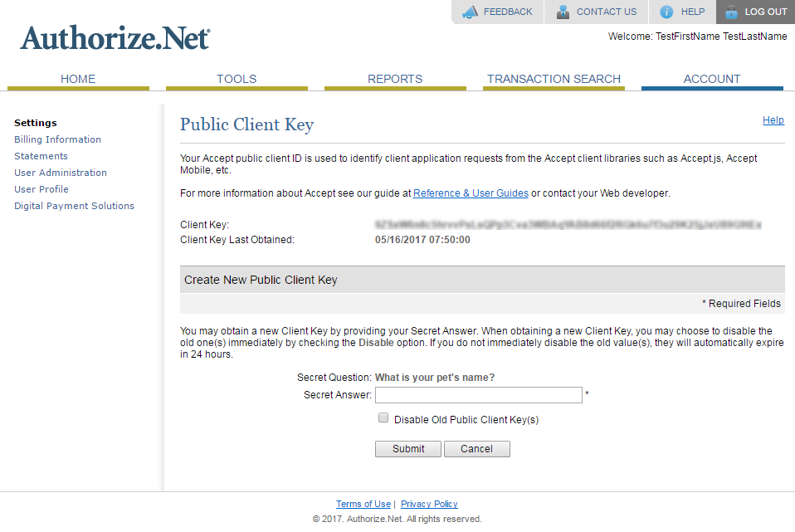Viewport: 795px width, 532px height.
Task: Click the Feedback megaphone icon
Action: 471,12
